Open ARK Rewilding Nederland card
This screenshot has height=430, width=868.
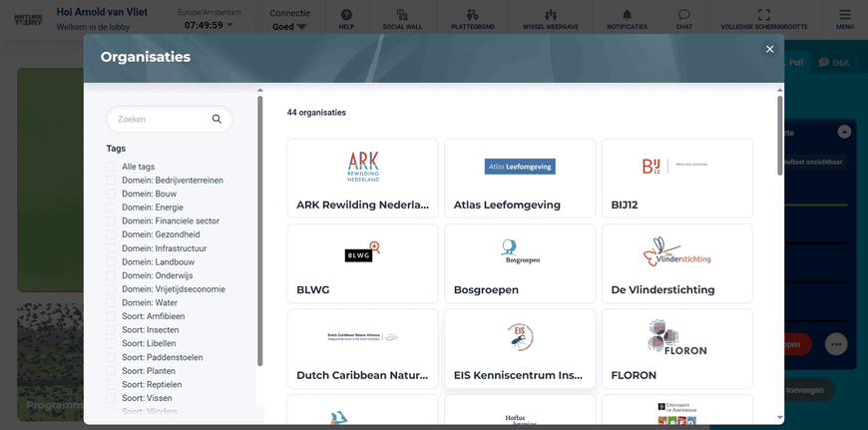[362, 179]
